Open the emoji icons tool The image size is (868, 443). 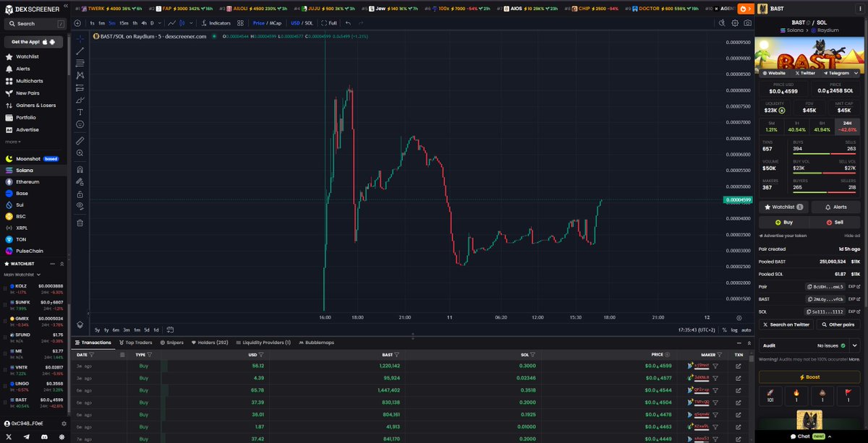(80, 124)
